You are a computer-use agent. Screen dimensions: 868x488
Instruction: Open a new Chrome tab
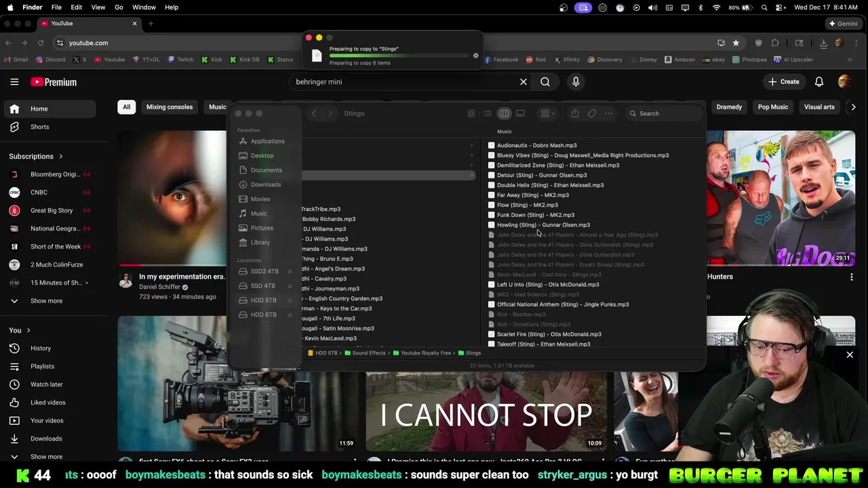click(x=151, y=24)
